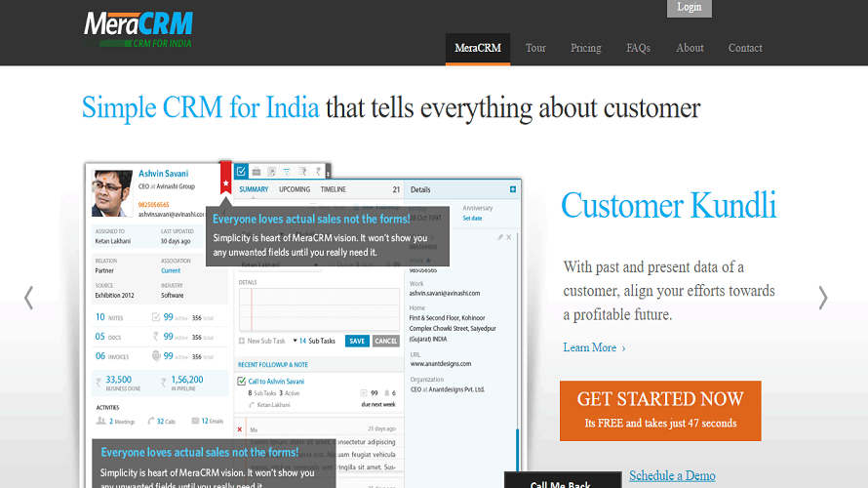The height and width of the screenshot is (488, 868).
Task: Click the rupee icon beside 33,500 Business Done
Action: pos(99,383)
